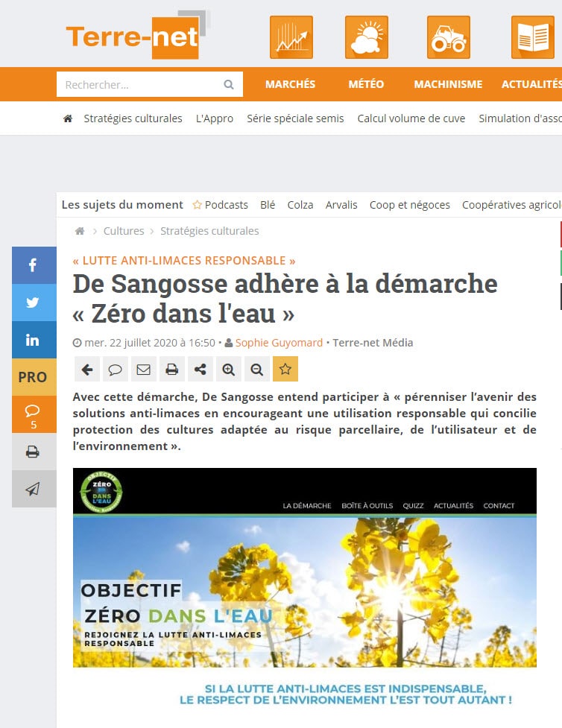Increase text size with zoom-in icon
The width and height of the screenshot is (562, 728).
229,369
